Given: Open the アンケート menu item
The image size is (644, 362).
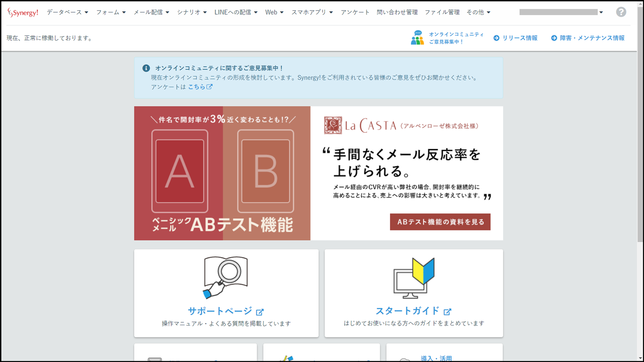Looking at the screenshot, I should pyautogui.click(x=355, y=12).
